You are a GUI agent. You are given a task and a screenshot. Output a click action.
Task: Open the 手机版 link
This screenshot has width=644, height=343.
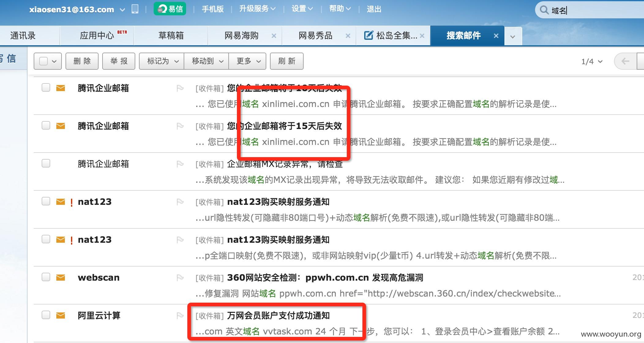(x=213, y=9)
